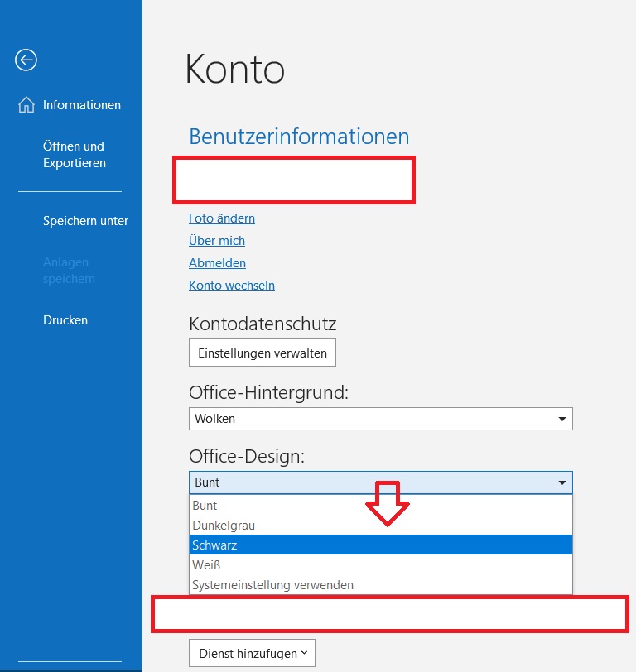Select the Weiß design option
This screenshot has width=636, height=672.
coord(380,565)
